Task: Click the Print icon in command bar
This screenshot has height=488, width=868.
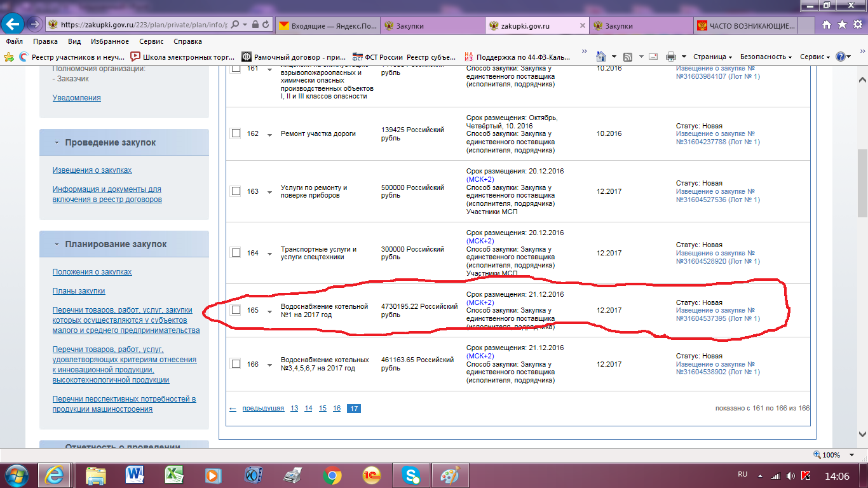Action: pyautogui.click(x=671, y=57)
